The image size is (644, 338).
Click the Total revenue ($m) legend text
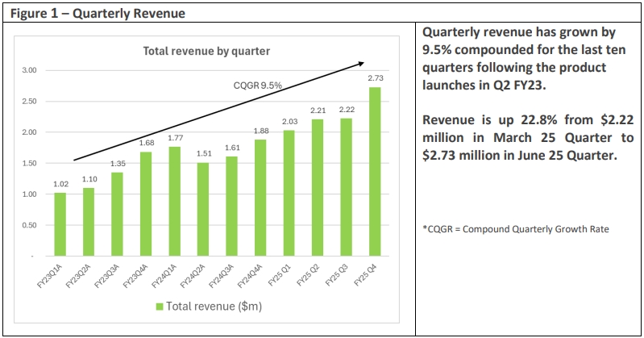pos(214,307)
